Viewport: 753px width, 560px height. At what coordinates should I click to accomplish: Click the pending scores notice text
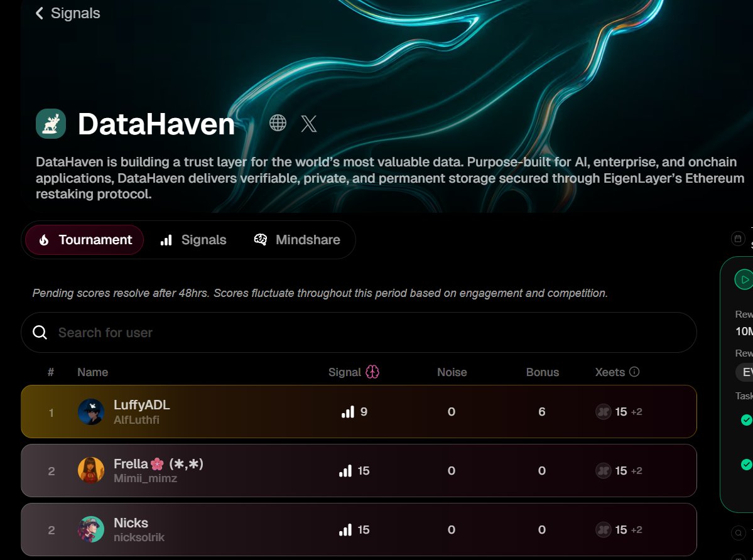tap(320, 293)
